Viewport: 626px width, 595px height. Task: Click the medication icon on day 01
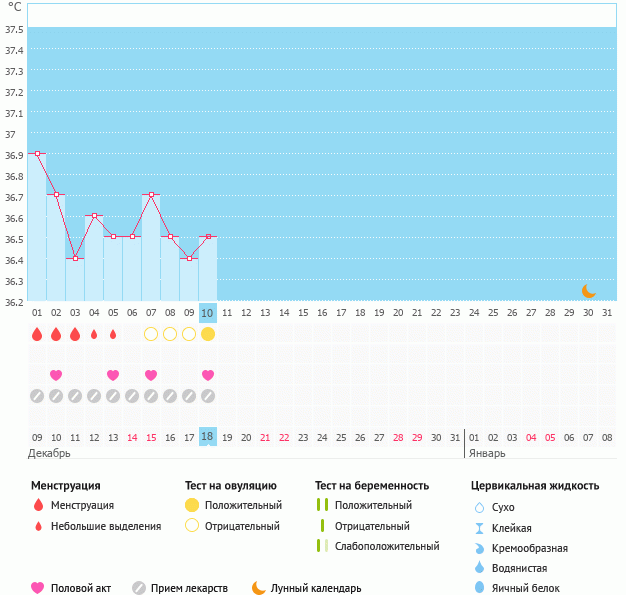pyautogui.click(x=37, y=396)
